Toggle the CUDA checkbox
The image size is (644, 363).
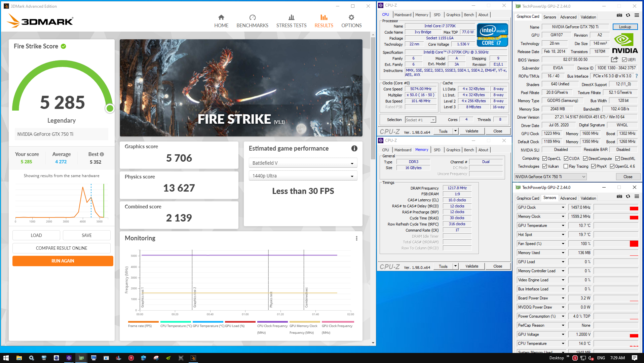tap(566, 159)
